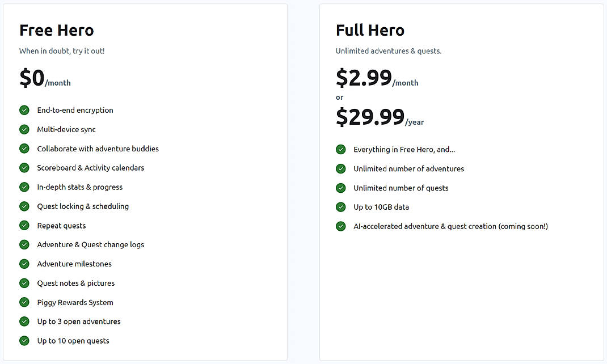The height and width of the screenshot is (364, 607).
Task: Click the checkmark beside Unlimited number of adventures
Action: pyautogui.click(x=340, y=168)
